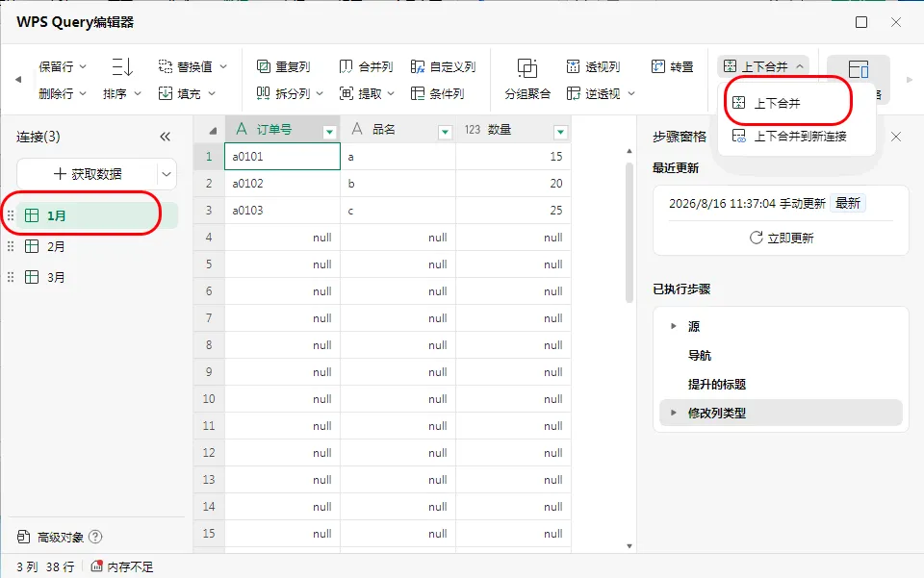Click cell a0101
The height and width of the screenshot is (578, 924).
282,157
